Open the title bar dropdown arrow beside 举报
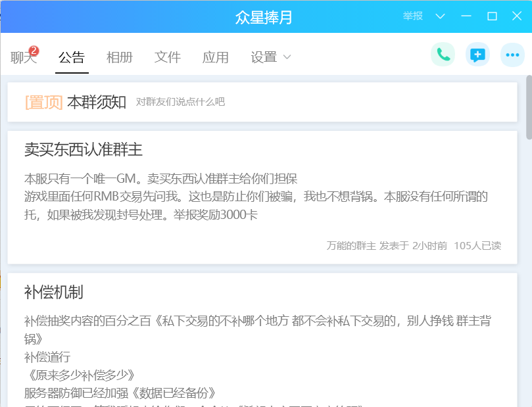 [x=441, y=16]
